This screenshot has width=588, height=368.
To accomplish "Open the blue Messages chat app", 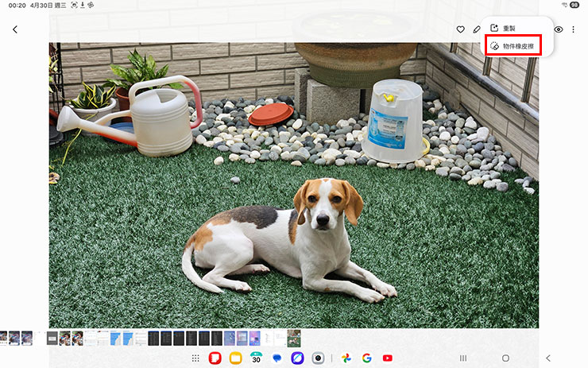I will coord(277,358).
